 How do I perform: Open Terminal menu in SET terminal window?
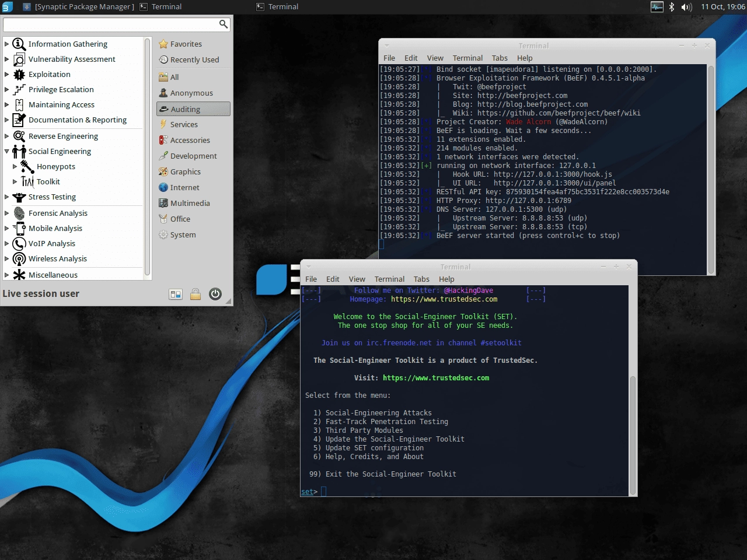coord(389,279)
